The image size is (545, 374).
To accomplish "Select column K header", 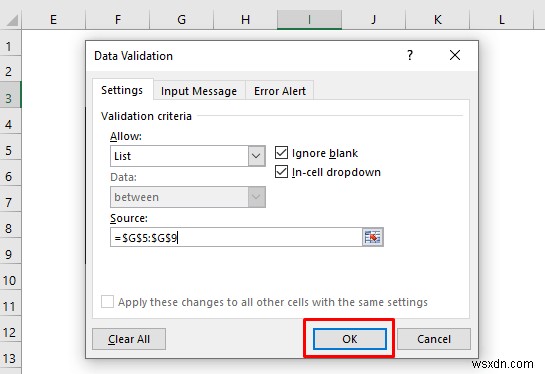I will pyautogui.click(x=438, y=20).
